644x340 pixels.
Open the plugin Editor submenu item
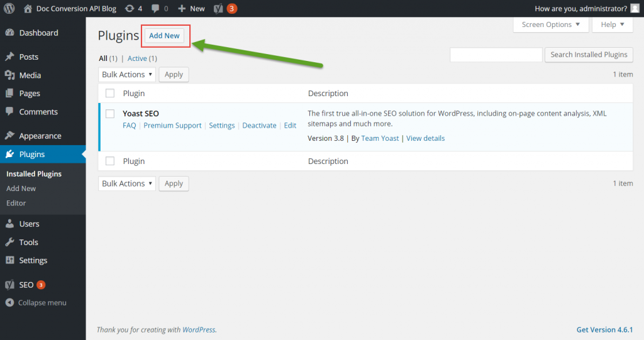16,203
